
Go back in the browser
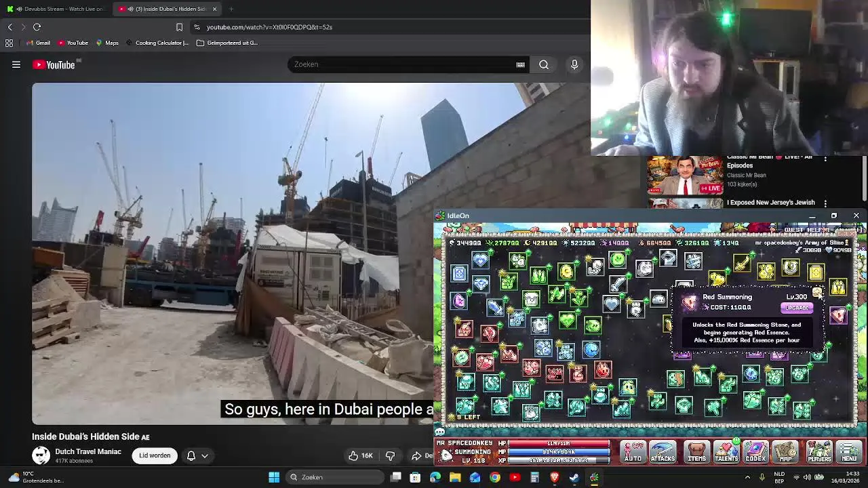point(9,27)
